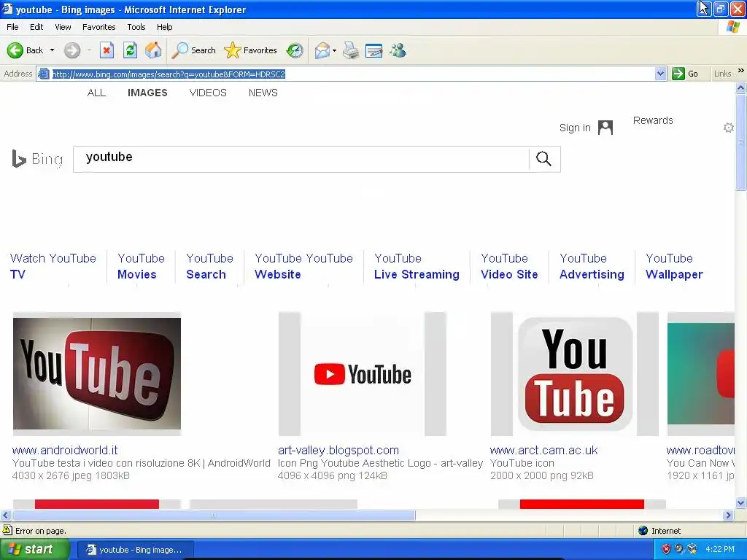Screen dimensions: 747x560
Task: Expand the Mail dropdown arrow
Action: point(334,50)
